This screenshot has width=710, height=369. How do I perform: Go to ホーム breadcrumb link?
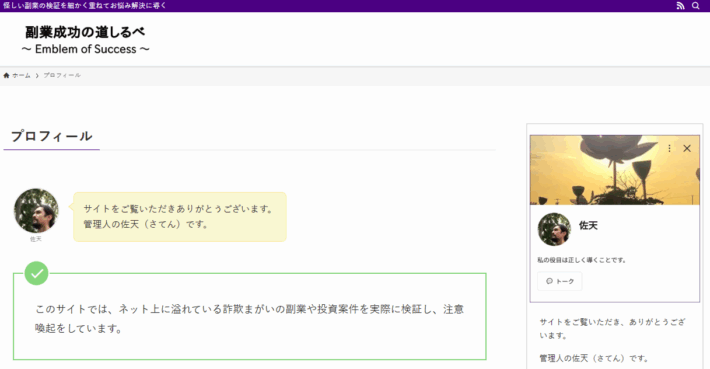point(21,76)
